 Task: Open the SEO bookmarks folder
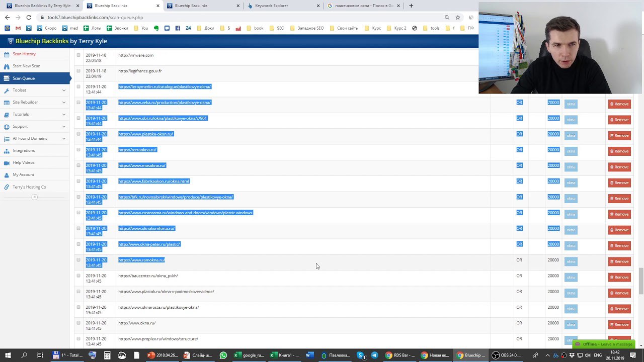point(277,28)
